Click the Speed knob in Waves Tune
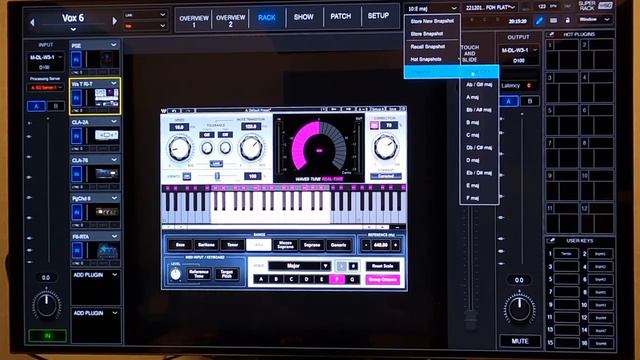This screenshot has width=640, height=360. click(179, 149)
